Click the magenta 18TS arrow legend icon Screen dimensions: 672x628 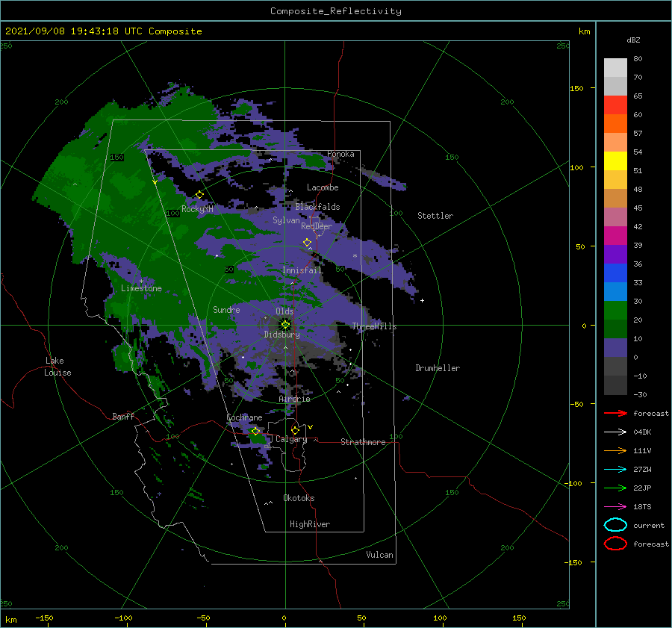pyautogui.click(x=615, y=507)
